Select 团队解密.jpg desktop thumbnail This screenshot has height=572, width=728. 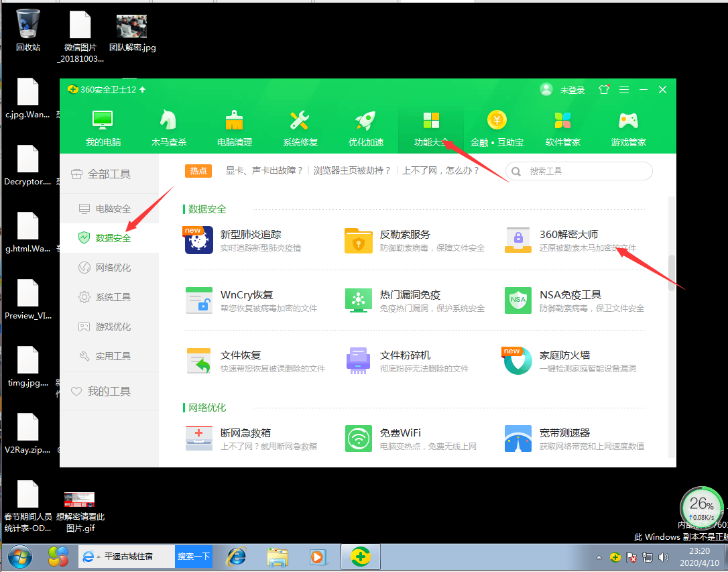(x=132, y=32)
